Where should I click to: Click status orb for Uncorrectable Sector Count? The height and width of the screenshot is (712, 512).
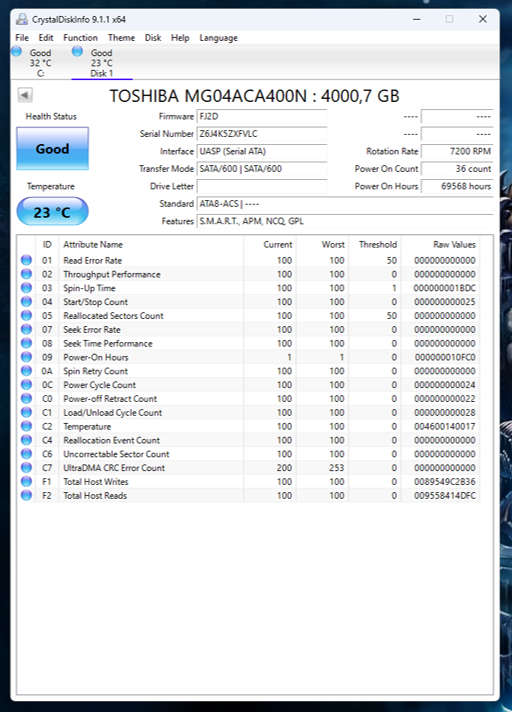pos(26,454)
